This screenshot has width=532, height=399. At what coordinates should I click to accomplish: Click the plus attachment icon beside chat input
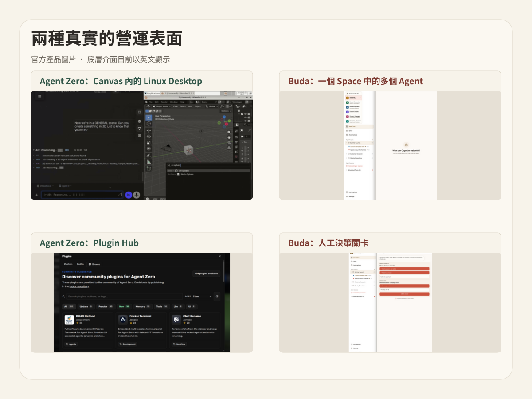click(37, 195)
